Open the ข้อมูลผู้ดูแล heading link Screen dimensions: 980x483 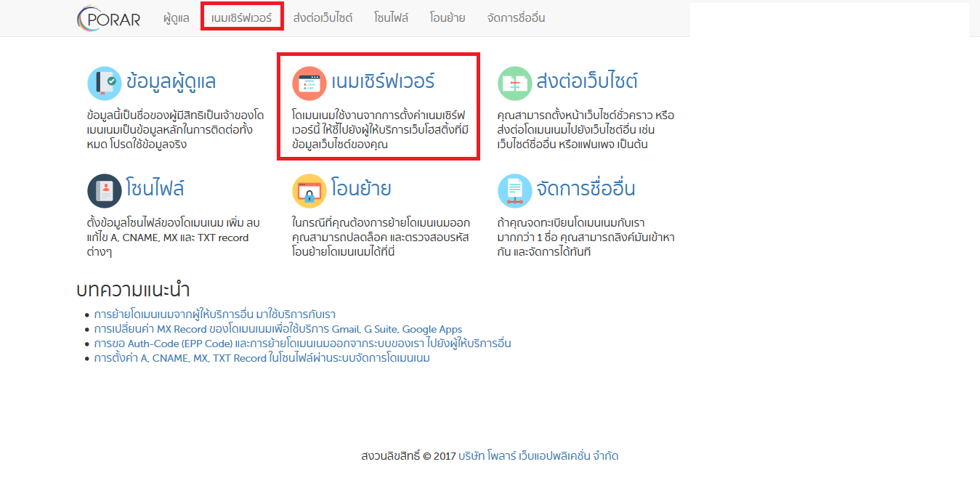point(171,81)
